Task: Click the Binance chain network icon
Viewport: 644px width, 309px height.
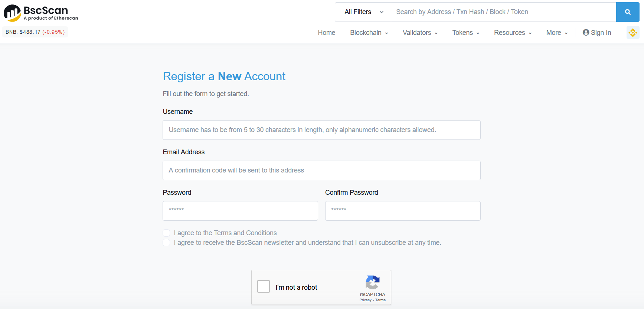Action: (633, 33)
